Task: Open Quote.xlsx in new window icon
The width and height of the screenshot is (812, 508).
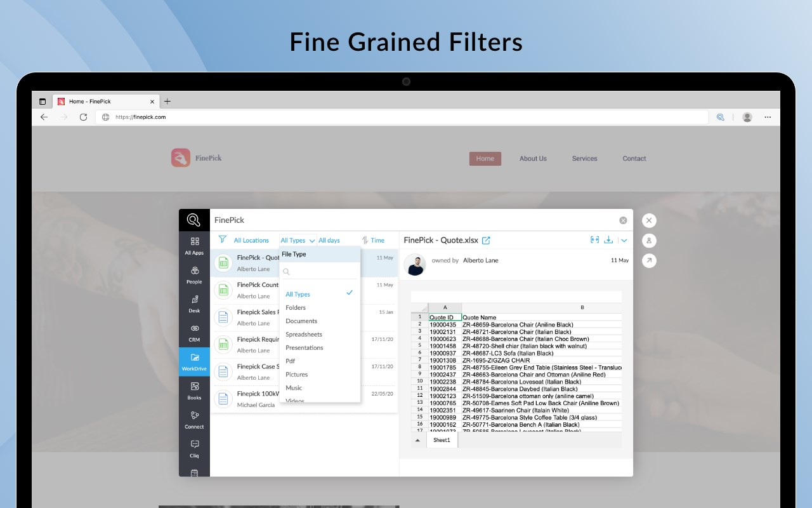Action: coord(487,241)
